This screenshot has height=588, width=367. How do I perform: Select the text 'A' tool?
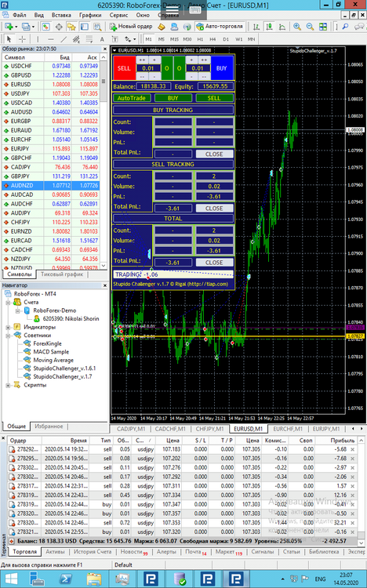pyautogui.click(x=102, y=39)
